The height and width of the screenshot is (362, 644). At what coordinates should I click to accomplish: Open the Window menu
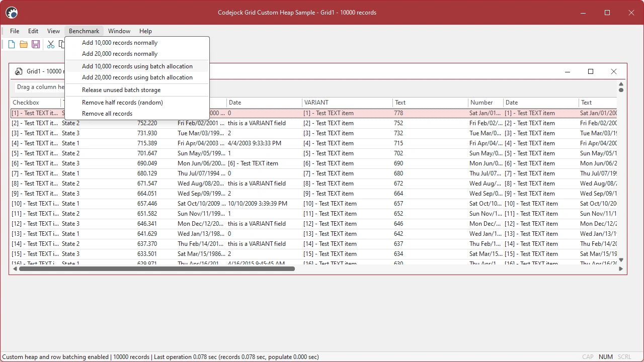119,31
